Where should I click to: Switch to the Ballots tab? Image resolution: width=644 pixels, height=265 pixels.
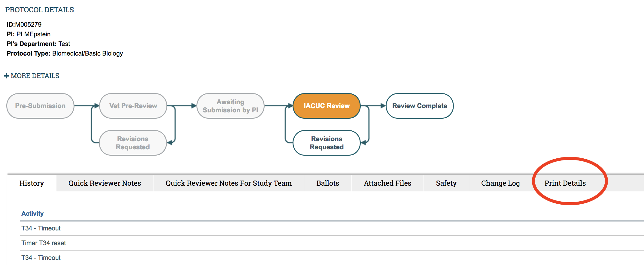[328, 183]
